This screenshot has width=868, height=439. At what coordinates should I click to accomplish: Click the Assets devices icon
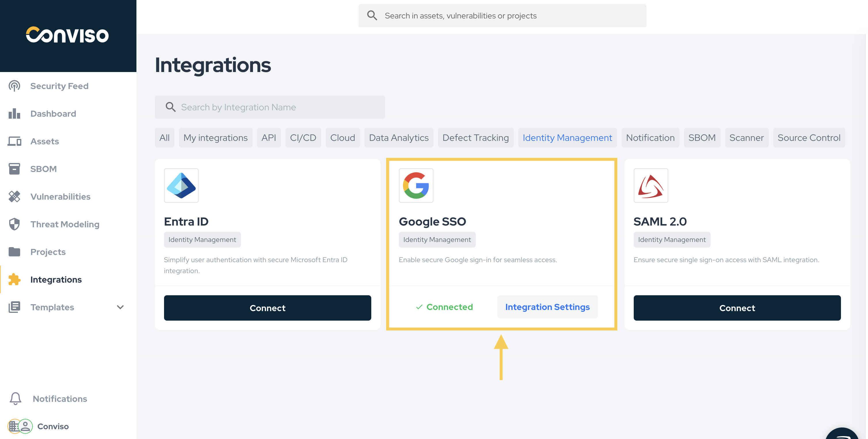click(14, 141)
